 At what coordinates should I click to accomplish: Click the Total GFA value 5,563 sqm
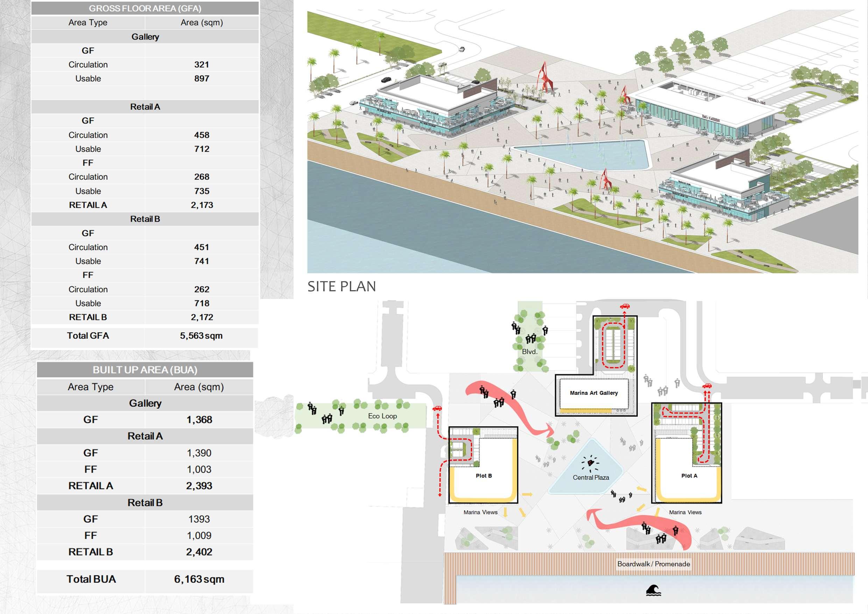pyautogui.click(x=201, y=336)
